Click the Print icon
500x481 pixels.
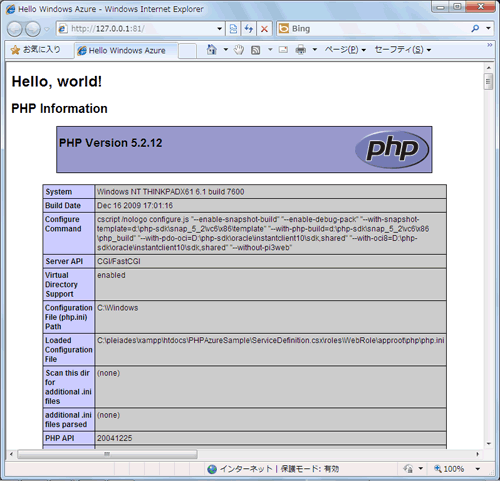click(301, 50)
